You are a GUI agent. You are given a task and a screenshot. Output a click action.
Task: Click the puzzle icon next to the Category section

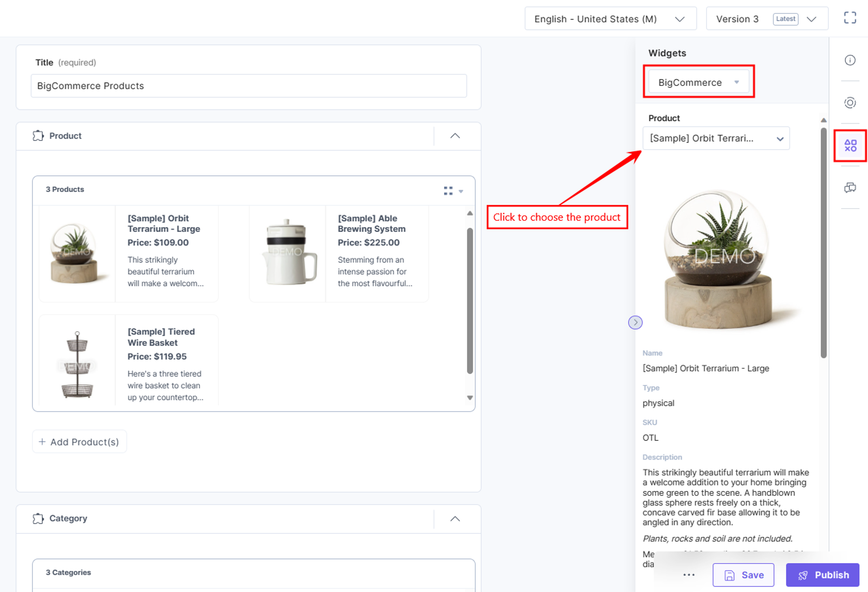[38, 518]
